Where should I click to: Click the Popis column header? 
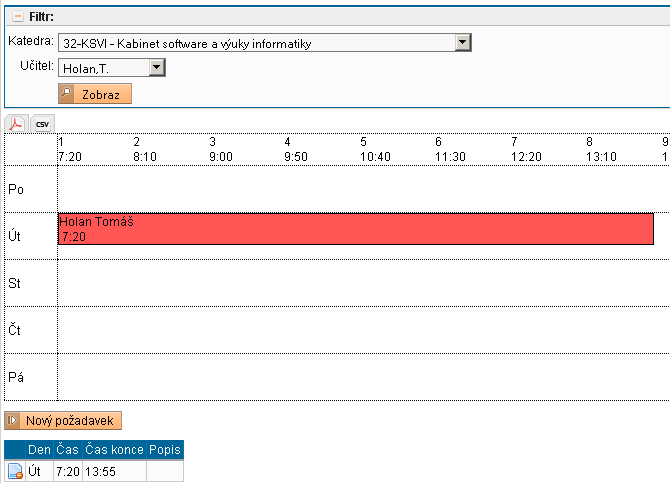[164, 450]
